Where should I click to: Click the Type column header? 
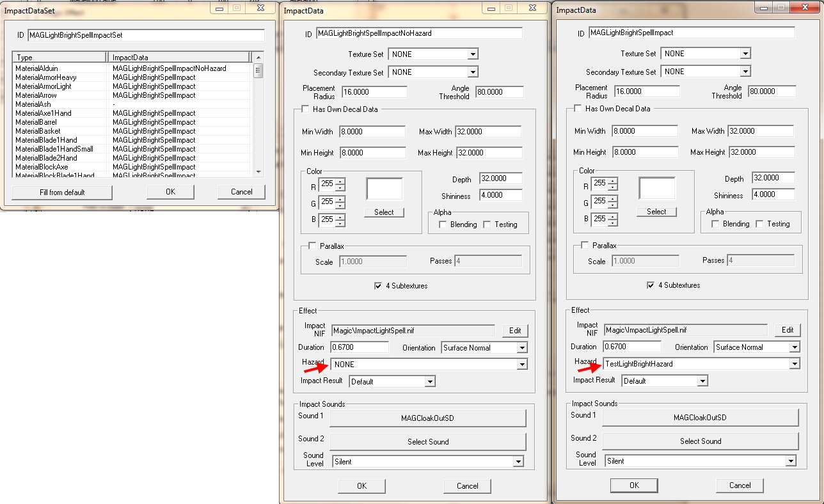click(59, 58)
